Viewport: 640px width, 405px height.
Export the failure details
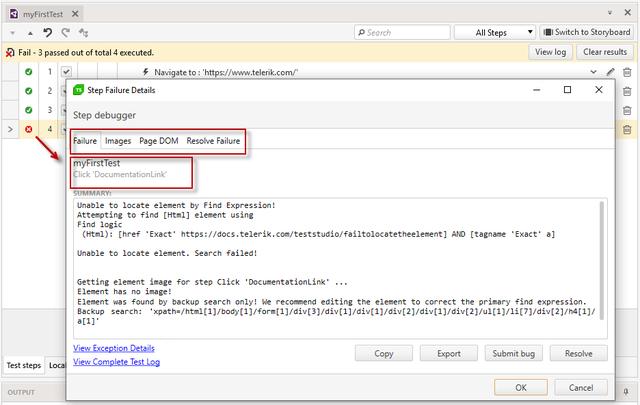click(449, 354)
